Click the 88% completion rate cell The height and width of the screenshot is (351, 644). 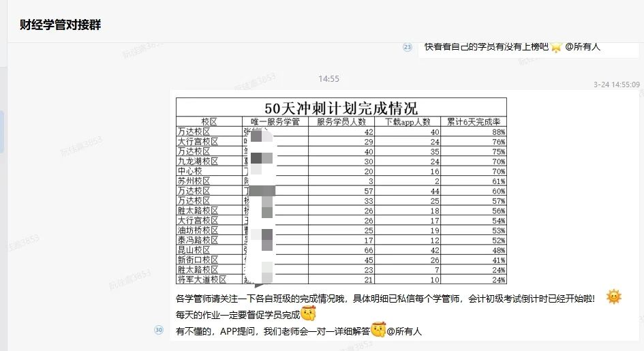(x=474, y=132)
